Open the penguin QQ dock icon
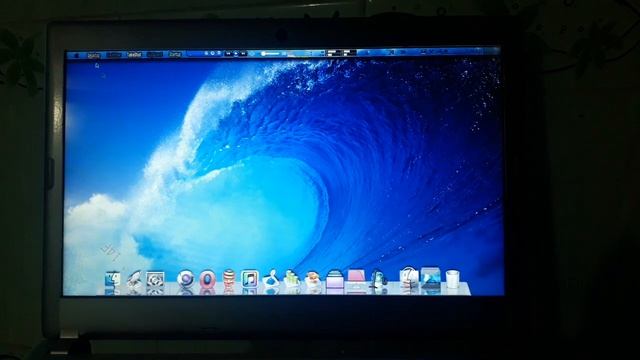640x360 pixels. [378, 280]
